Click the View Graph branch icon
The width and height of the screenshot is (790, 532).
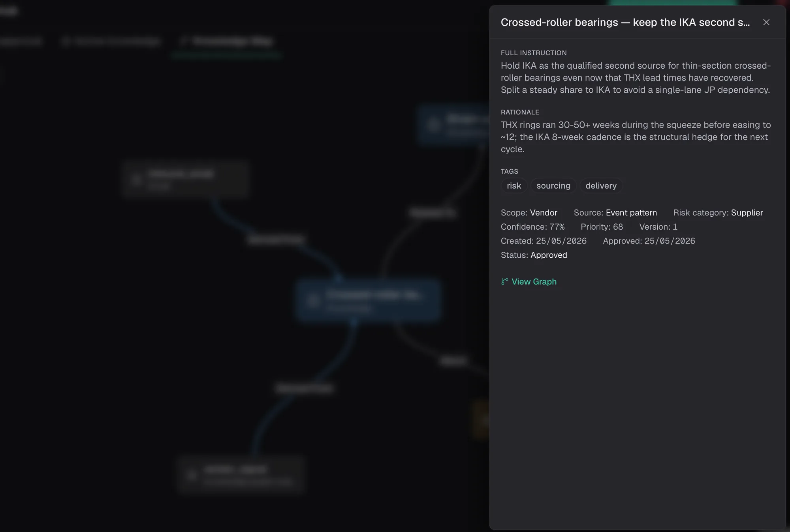click(504, 281)
